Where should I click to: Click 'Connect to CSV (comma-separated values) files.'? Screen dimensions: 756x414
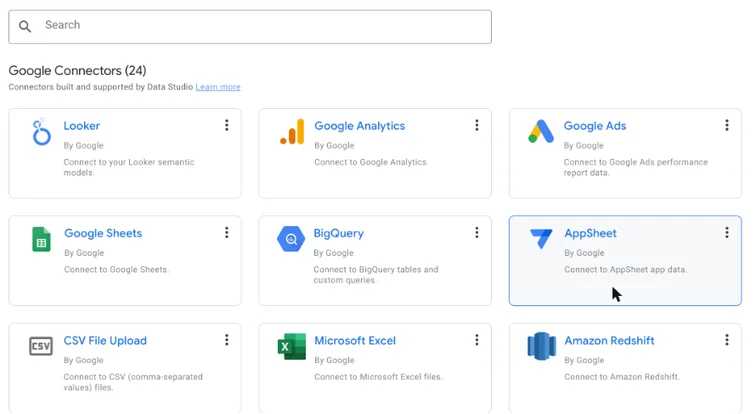[133, 382]
